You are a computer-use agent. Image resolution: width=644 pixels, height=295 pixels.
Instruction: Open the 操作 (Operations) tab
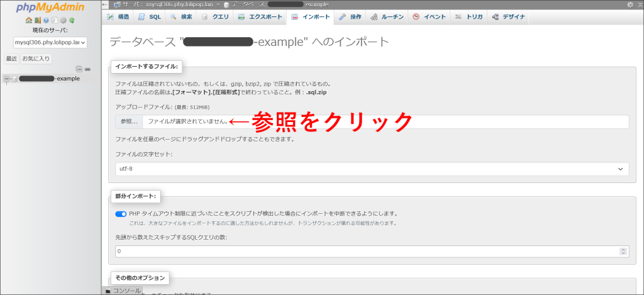(350, 17)
